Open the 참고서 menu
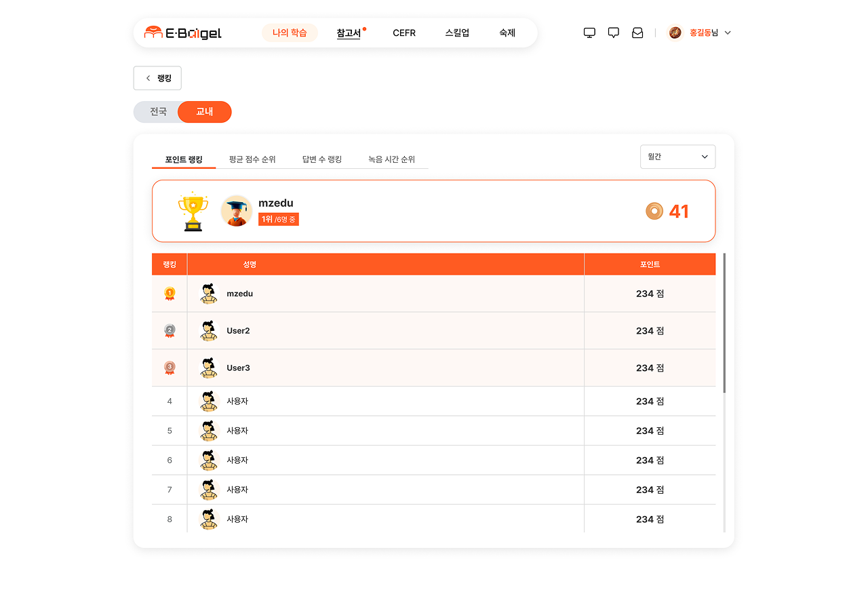This screenshot has height=590, width=868. pos(349,33)
